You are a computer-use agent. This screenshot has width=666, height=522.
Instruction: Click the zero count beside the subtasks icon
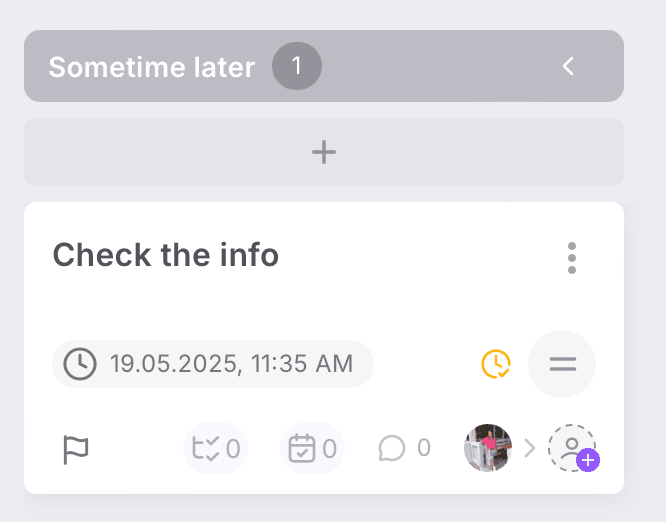click(233, 448)
